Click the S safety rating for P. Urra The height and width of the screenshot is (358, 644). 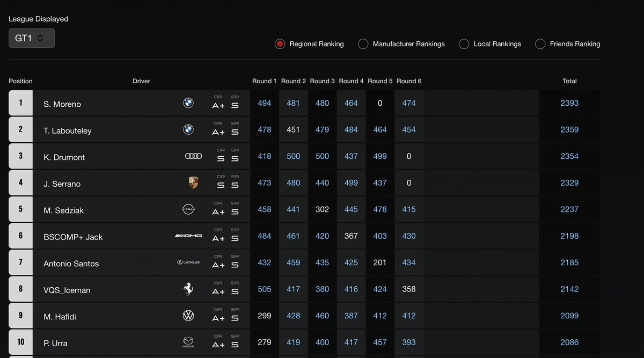click(x=235, y=345)
